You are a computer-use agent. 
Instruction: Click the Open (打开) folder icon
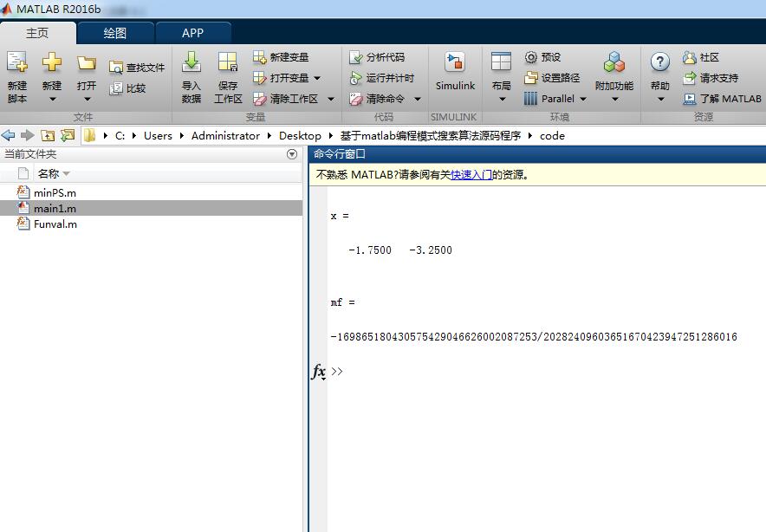87,63
